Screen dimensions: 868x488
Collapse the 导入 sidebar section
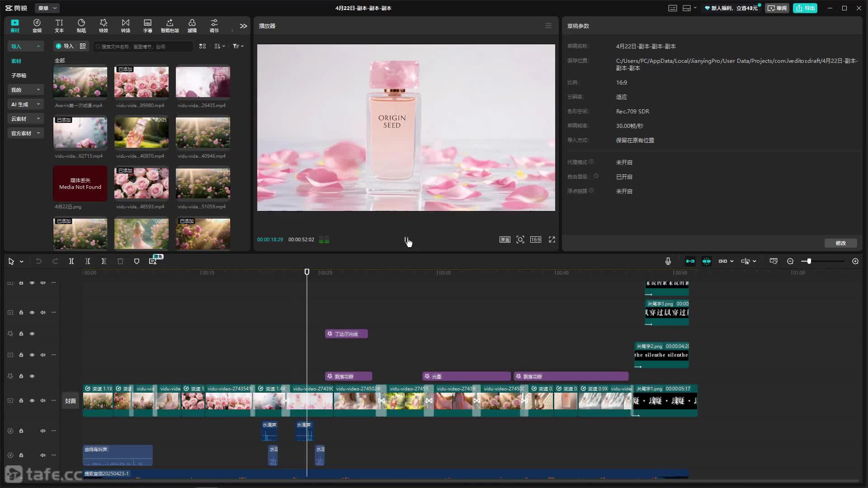click(x=25, y=47)
